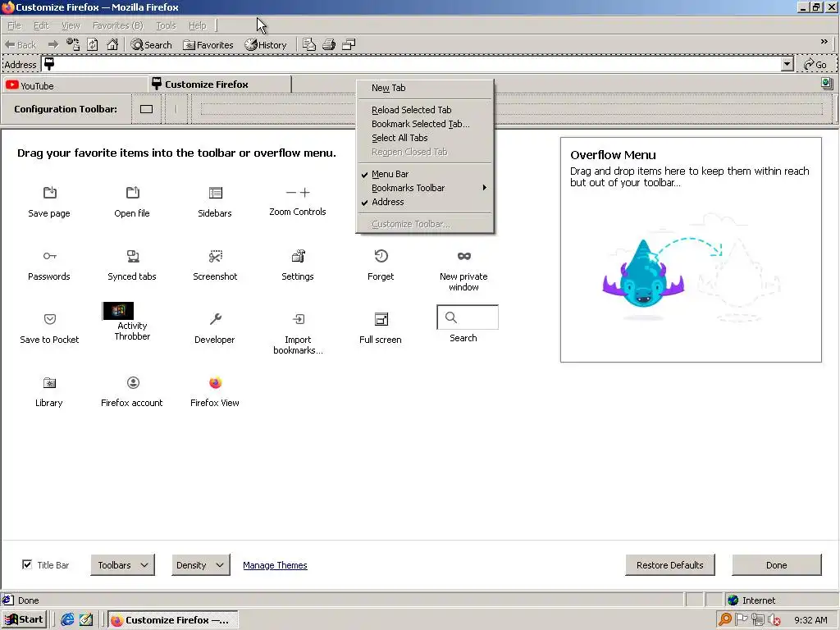Open the File menu

[x=14, y=25]
